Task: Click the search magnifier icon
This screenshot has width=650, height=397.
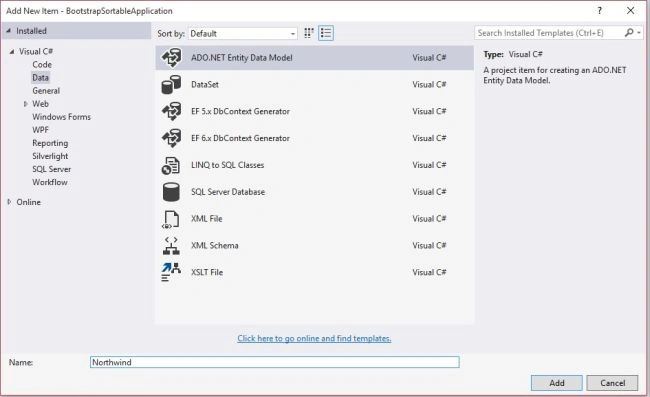Action: 629,32
